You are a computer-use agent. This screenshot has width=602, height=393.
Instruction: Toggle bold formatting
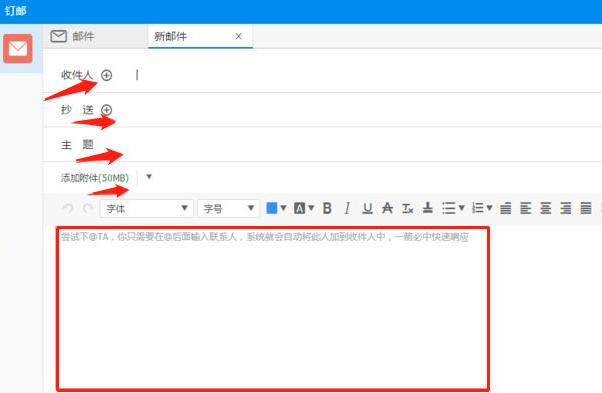[x=327, y=208]
